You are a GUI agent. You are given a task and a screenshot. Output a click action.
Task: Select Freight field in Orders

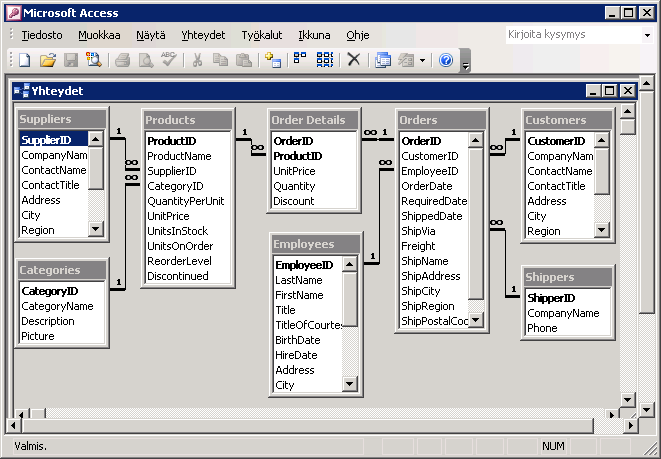point(434,246)
